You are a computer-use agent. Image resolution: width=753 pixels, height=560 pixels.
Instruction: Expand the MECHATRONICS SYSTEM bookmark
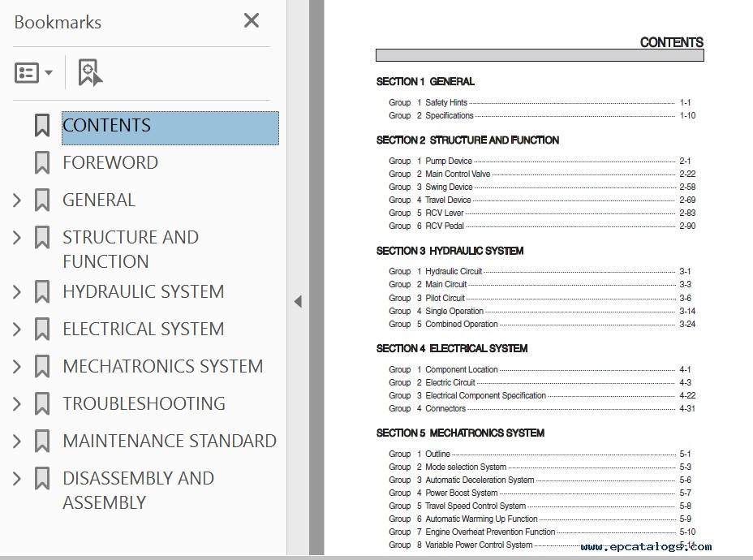coord(17,367)
